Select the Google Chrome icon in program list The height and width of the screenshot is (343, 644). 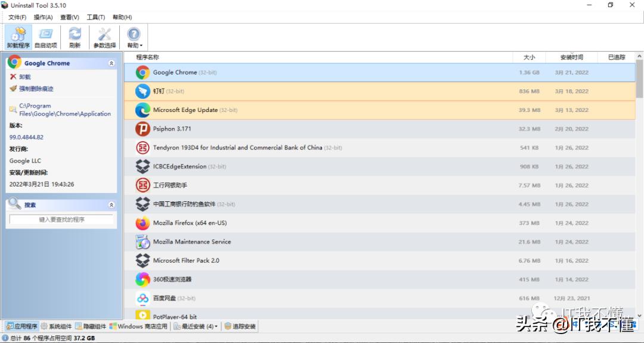click(143, 73)
